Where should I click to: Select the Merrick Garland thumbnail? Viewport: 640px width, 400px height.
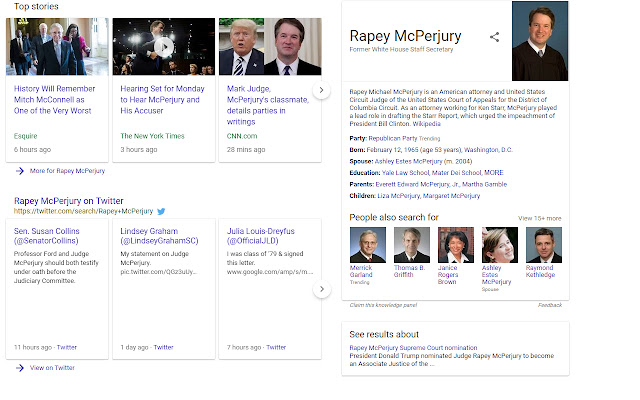pyautogui.click(x=368, y=245)
